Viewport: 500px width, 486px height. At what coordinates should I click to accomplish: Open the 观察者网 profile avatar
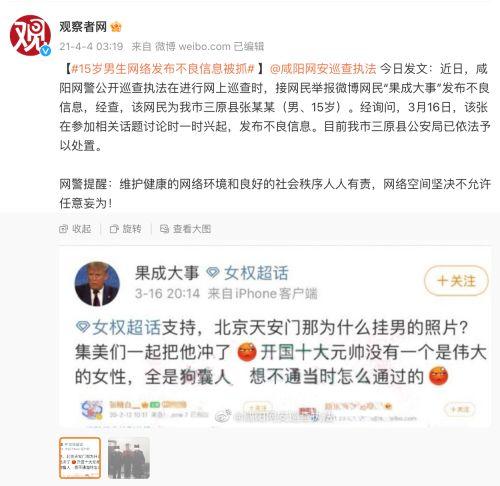pyautogui.click(x=30, y=35)
